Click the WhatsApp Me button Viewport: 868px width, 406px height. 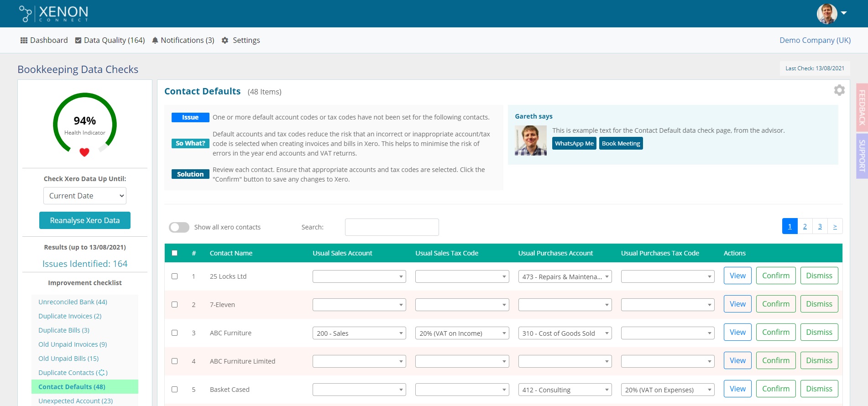coord(574,144)
